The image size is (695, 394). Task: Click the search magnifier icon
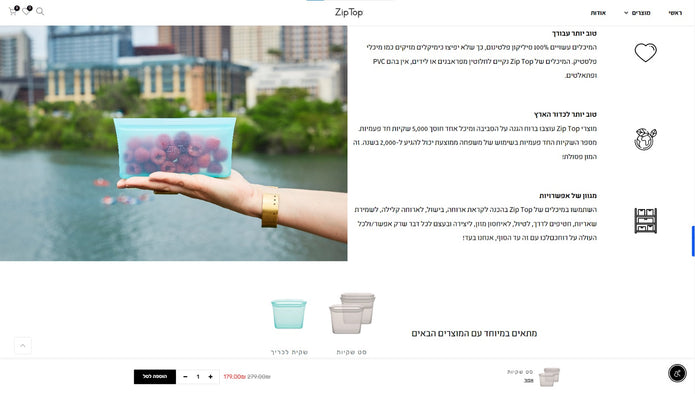(40, 12)
